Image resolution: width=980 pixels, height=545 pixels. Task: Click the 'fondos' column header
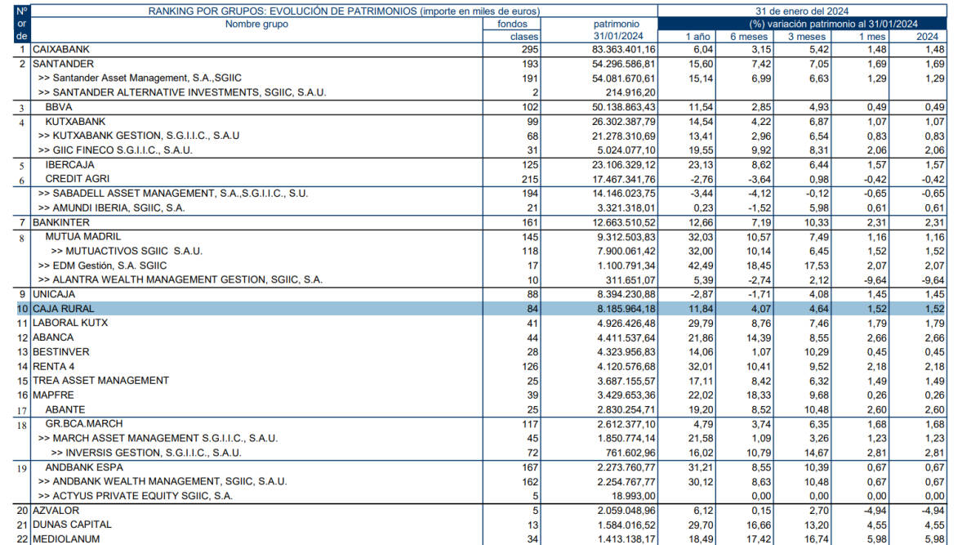(512, 24)
